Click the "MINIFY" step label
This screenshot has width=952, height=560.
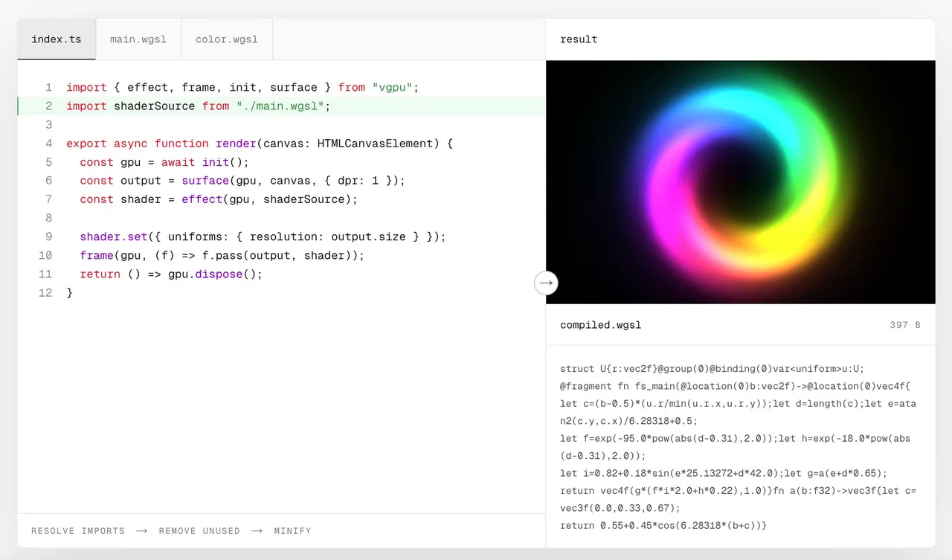click(x=292, y=531)
